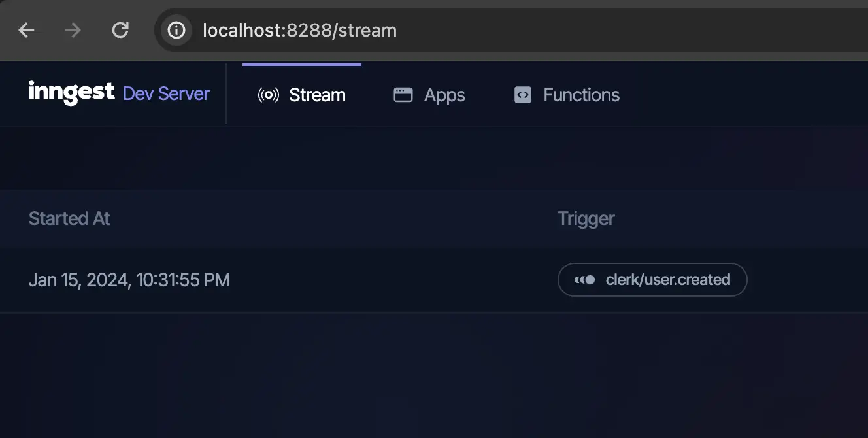
Task: Click the Functions code brackets icon
Action: [x=522, y=94]
